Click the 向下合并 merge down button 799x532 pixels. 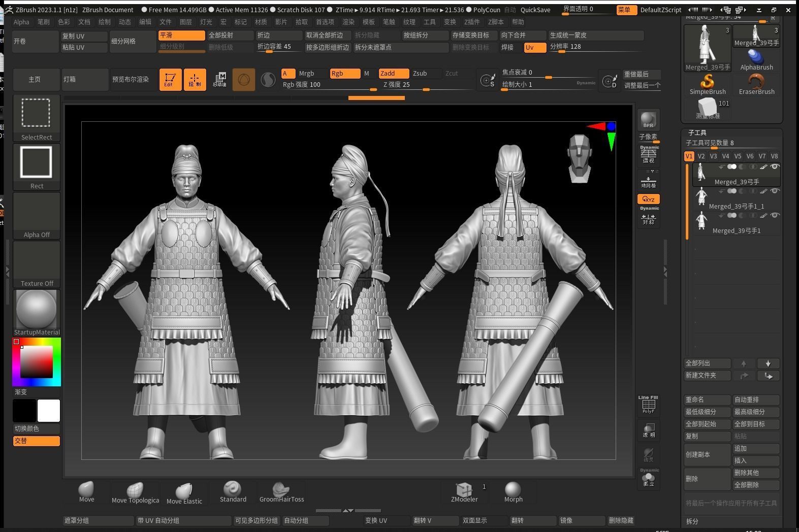[x=522, y=36]
